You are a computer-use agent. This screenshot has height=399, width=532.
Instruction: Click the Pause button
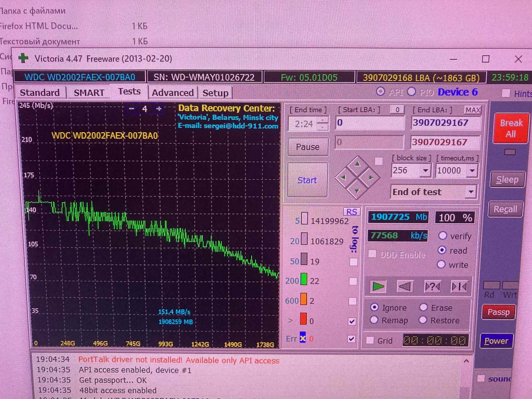coord(308,147)
